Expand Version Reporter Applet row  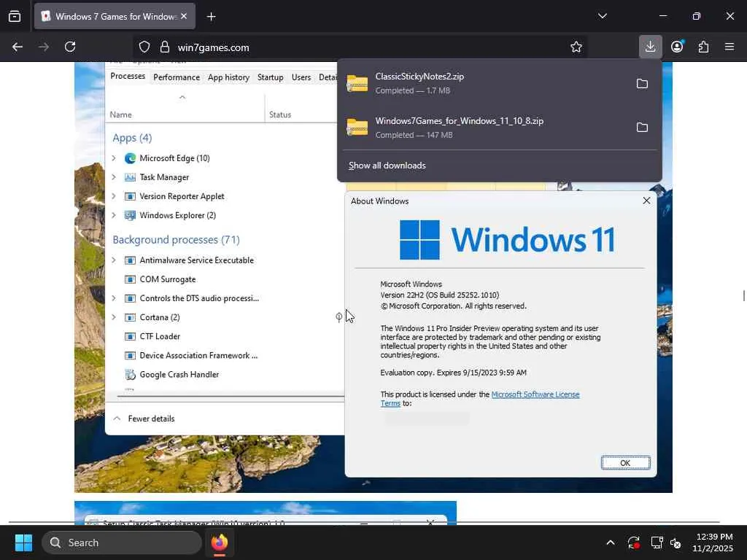(x=114, y=196)
